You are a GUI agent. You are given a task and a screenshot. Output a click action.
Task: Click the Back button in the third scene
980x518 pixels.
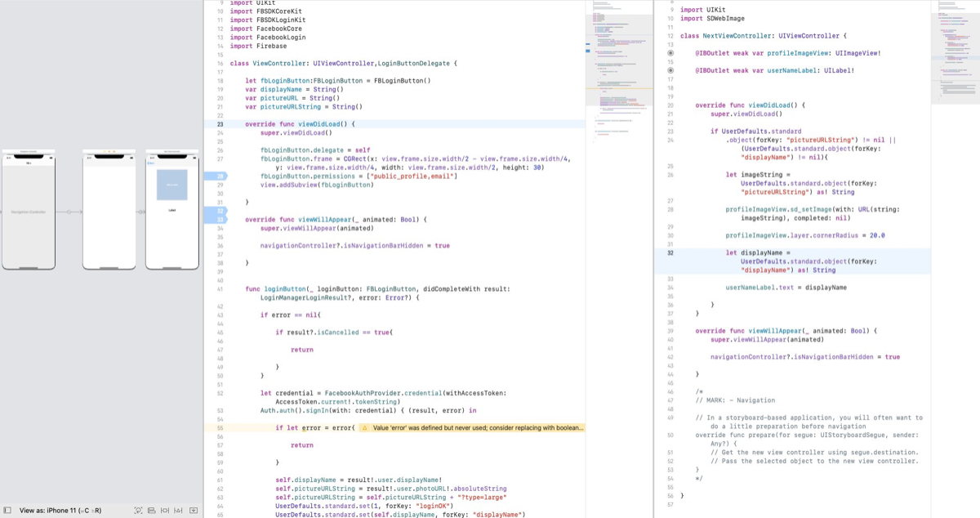(x=150, y=163)
